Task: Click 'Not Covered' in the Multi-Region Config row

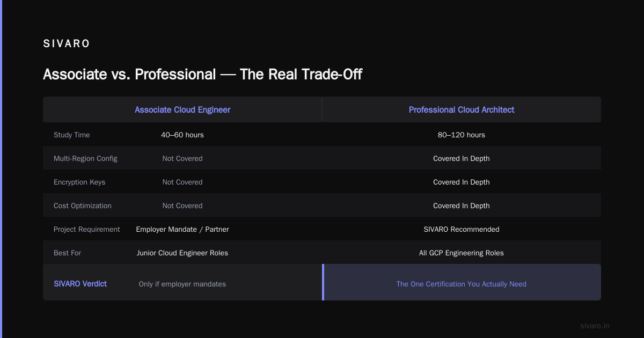Action: [182, 158]
